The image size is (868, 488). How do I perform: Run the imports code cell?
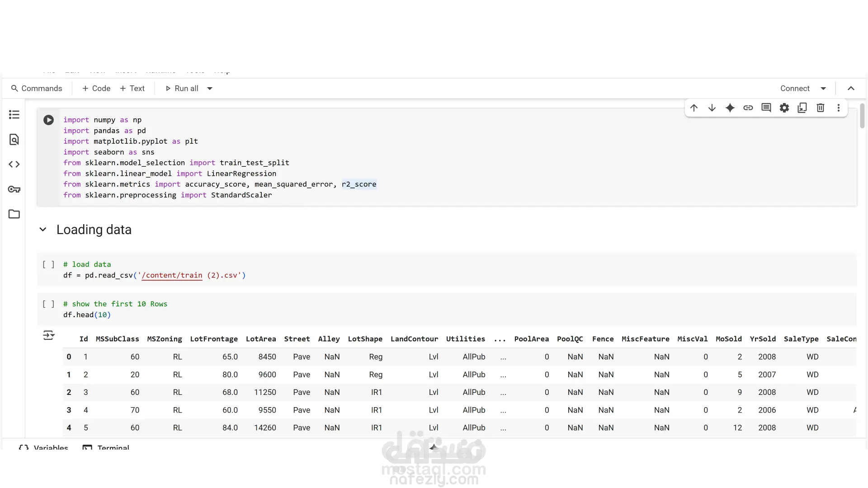coord(48,120)
